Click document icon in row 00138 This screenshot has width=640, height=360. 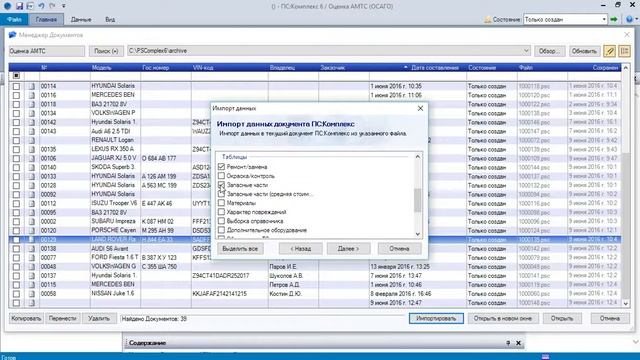pyautogui.click(x=32, y=249)
